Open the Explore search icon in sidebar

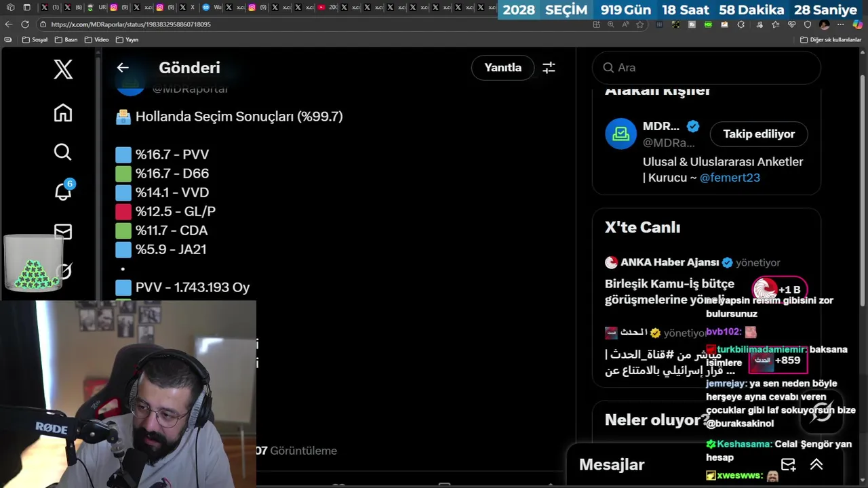[x=63, y=152]
